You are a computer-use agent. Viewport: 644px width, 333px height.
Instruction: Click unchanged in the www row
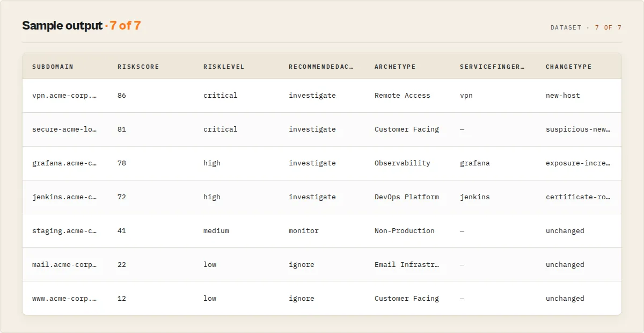coord(565,299)
